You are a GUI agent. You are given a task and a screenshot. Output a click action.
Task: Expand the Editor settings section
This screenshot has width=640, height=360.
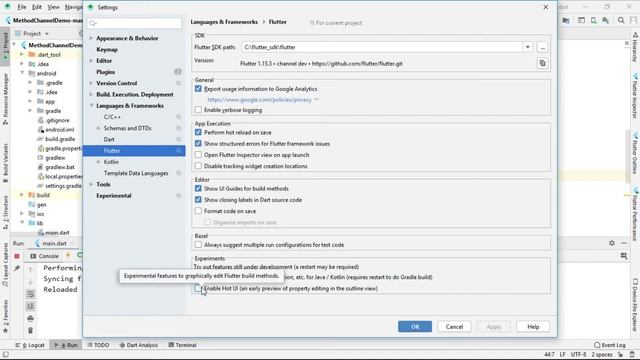pos(91,61)
